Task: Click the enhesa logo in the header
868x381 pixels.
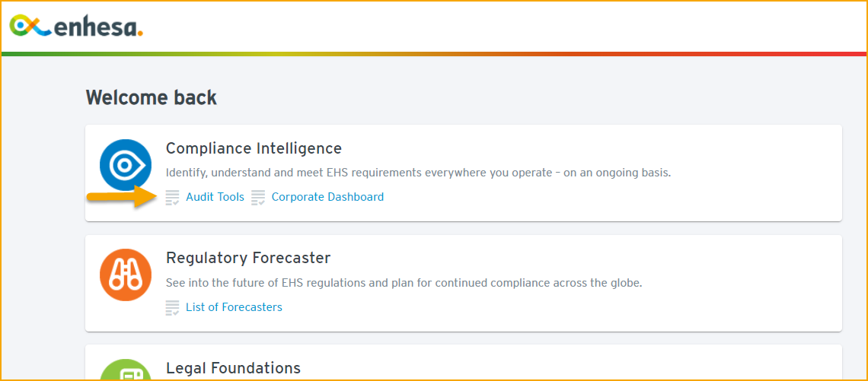Action: [77, 26]
